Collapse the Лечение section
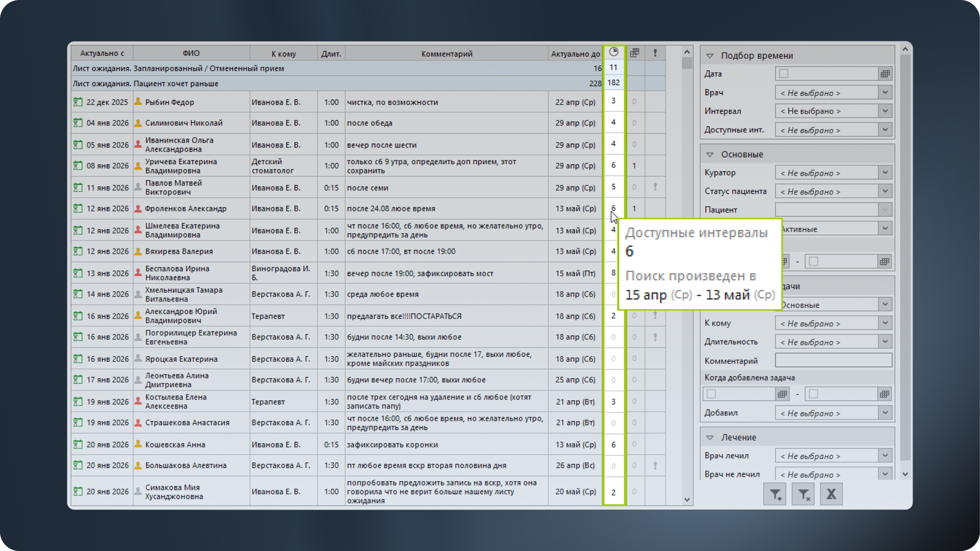Screen dimensions: 980x551 [x=710, y=437]
